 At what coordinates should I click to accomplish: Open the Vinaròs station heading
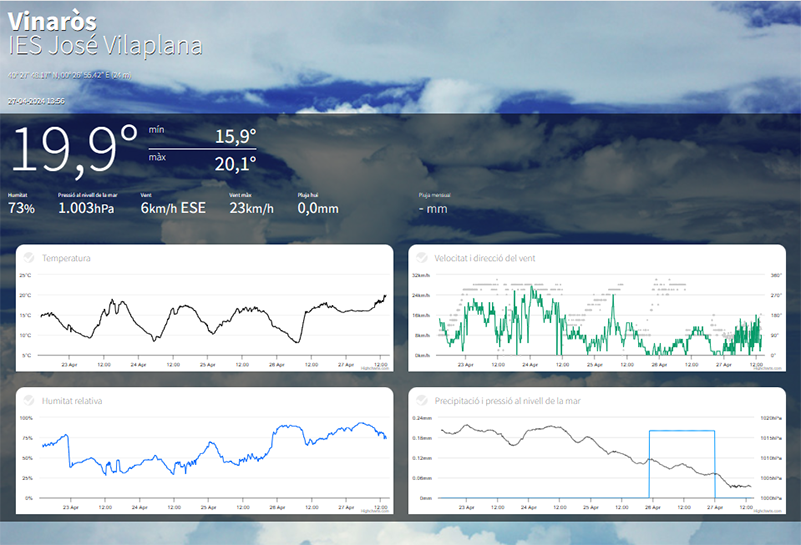click(x=53, y=20)
